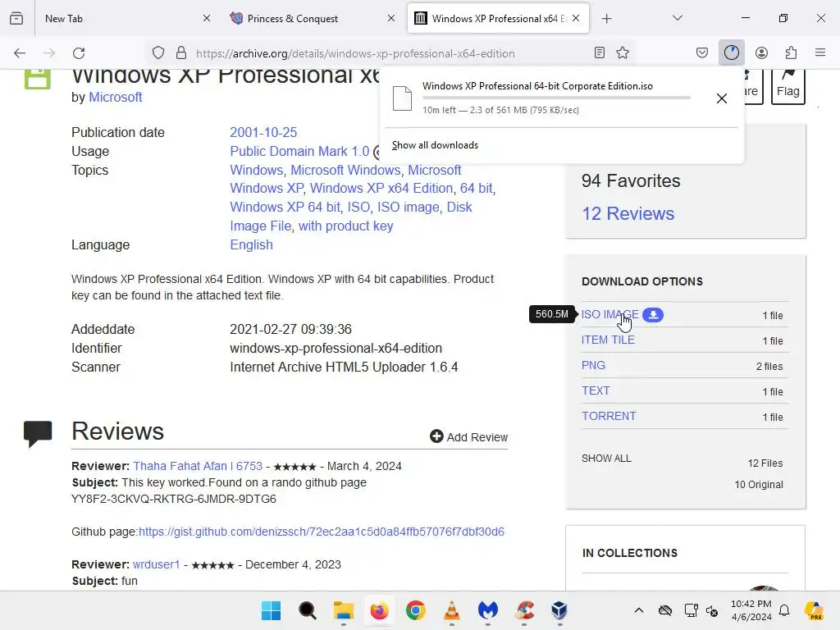The height and width of the screenshot is (630, 840).
Task: Open the 2001-10-25 publication date link
Action: 263,132
